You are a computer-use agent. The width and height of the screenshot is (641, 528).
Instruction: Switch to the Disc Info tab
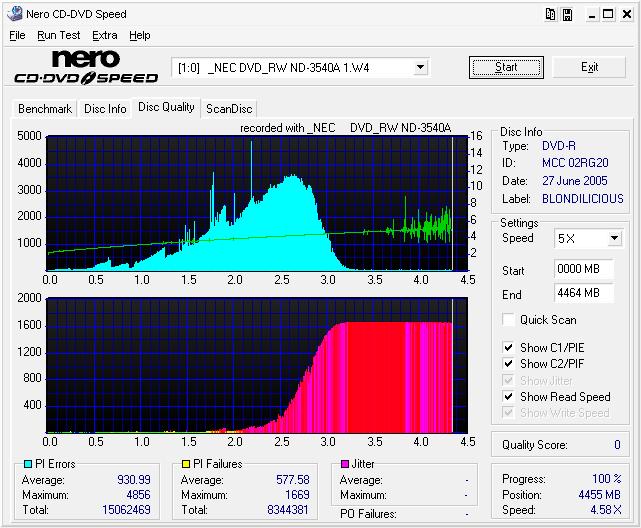[x=105, y=109]
